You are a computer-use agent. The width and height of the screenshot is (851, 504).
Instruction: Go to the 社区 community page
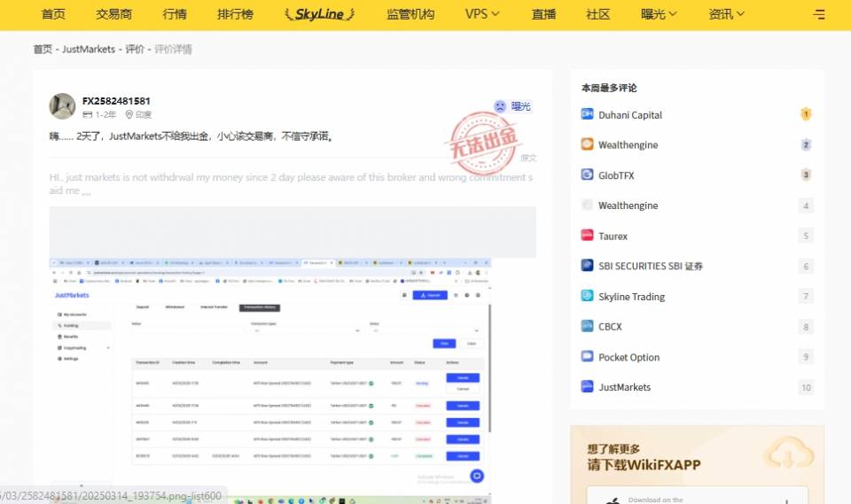pos(598,14)
